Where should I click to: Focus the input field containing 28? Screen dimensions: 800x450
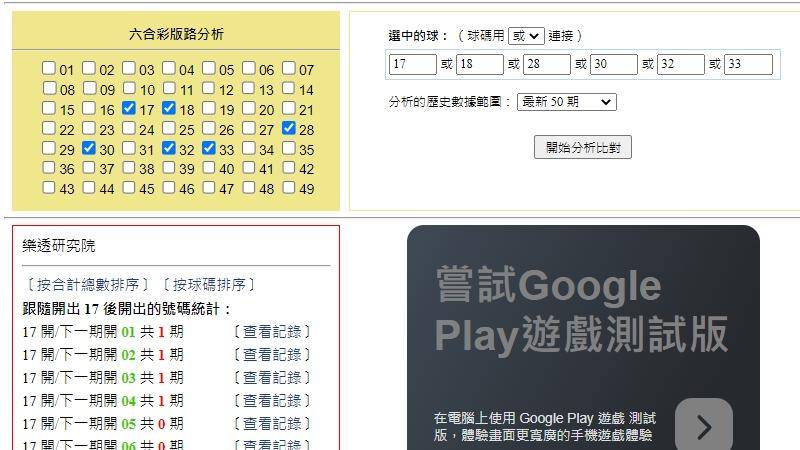point(546,65)
